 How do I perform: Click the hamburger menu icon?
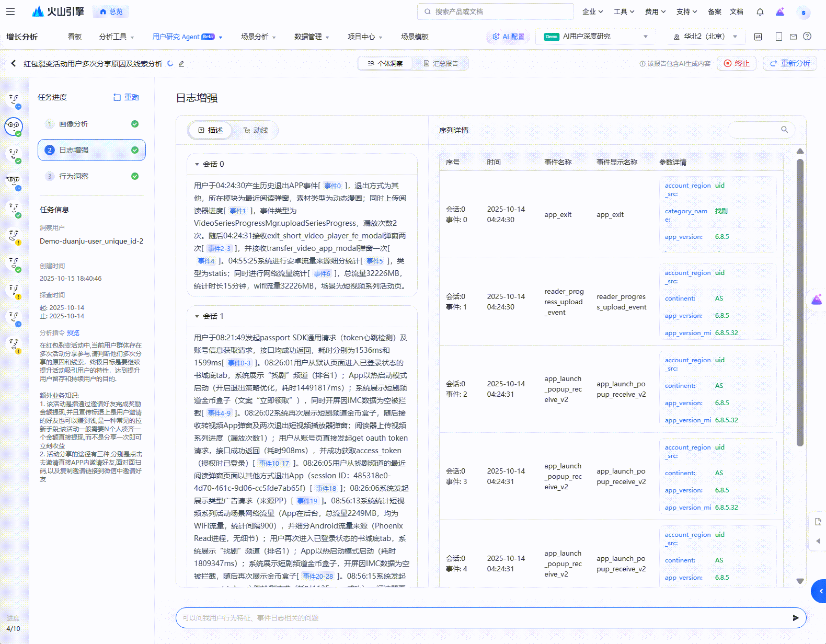click(10, 11)
